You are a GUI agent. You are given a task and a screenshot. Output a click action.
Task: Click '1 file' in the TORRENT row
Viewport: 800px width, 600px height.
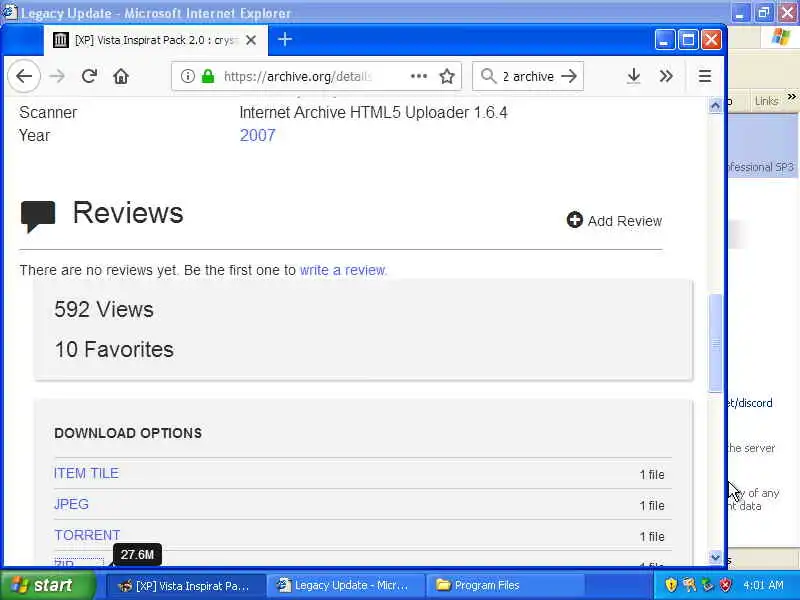point(652,537)
